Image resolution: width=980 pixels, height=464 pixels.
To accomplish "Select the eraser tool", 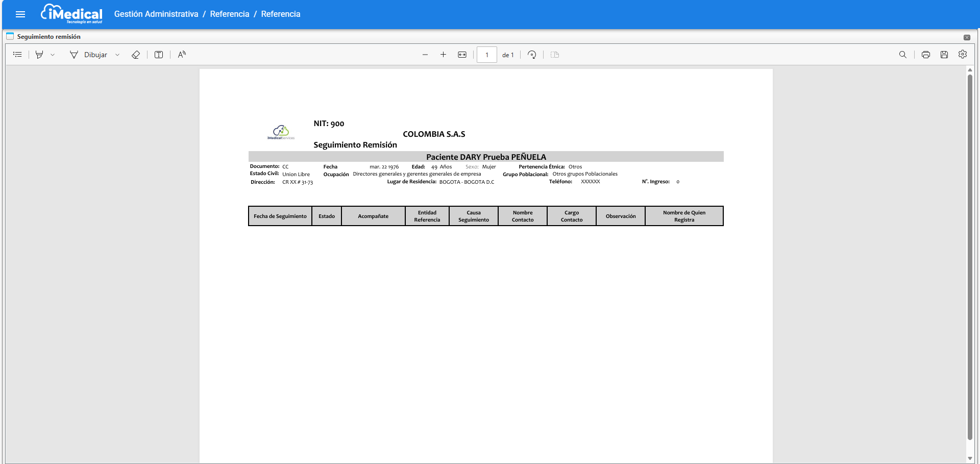I will [136, 55].
